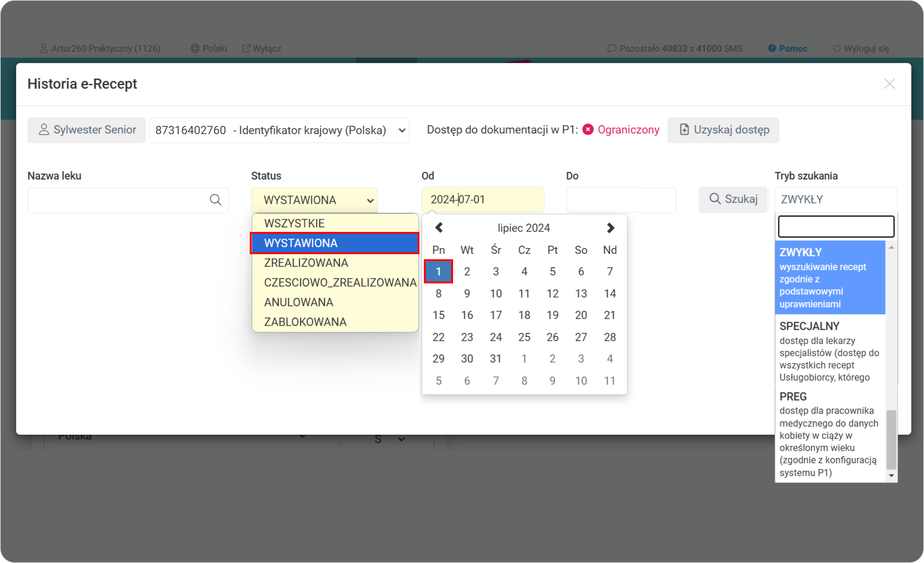Choose ANULOWANA from status list
This screenshot has width=924, height=563.
pos(298,302)
